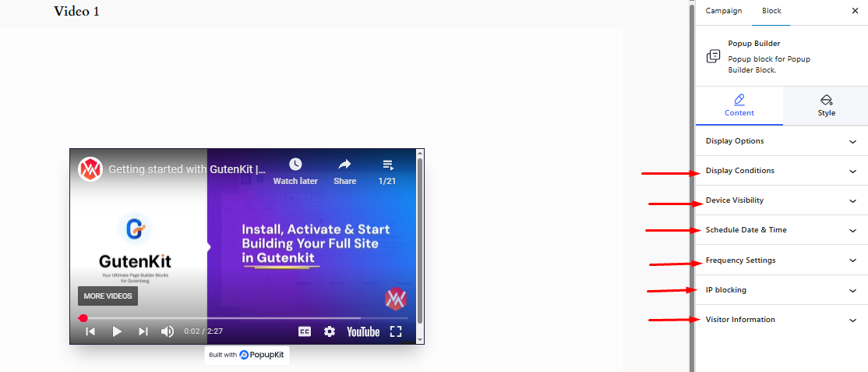Screen dimensions: 868x372
Task: Click the Popup Builder heading text
Action: pos(754,43)
